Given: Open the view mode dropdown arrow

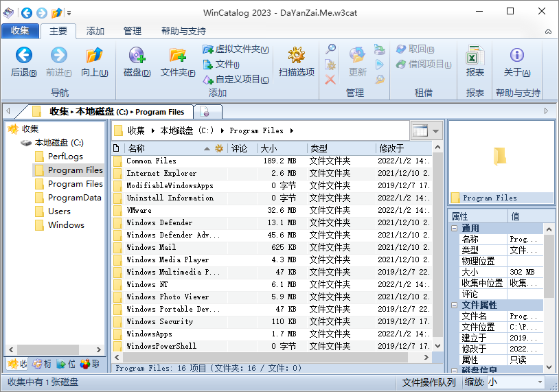Looking at the screenshot, I should (435, 131).
